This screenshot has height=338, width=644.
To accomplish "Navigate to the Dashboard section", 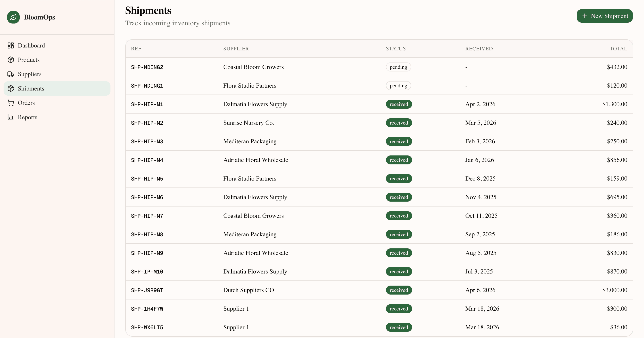I will 31,45.
